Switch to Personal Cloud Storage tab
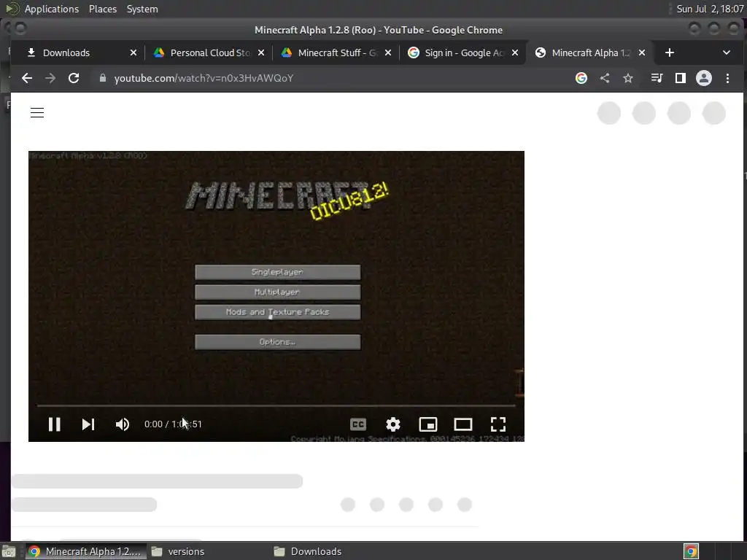The height and width of the screenshot is (560, 747). tap(209, 52)
